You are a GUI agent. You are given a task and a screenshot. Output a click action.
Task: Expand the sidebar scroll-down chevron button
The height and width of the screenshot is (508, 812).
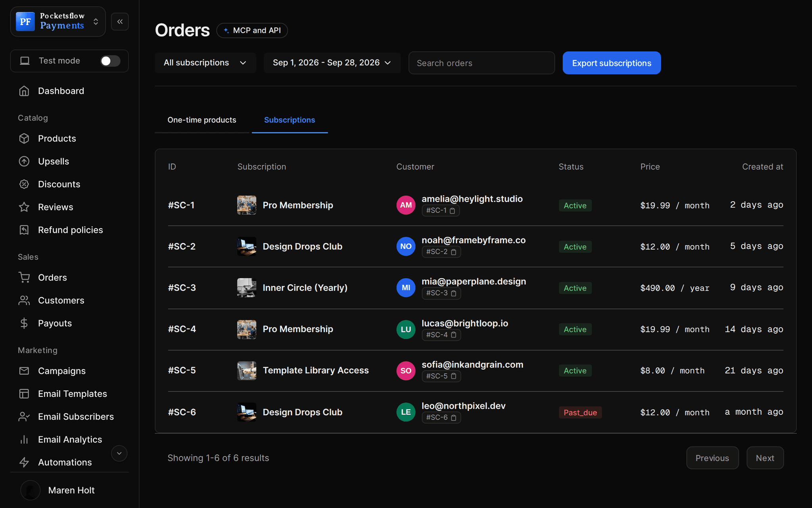click(x=119, y=453)
